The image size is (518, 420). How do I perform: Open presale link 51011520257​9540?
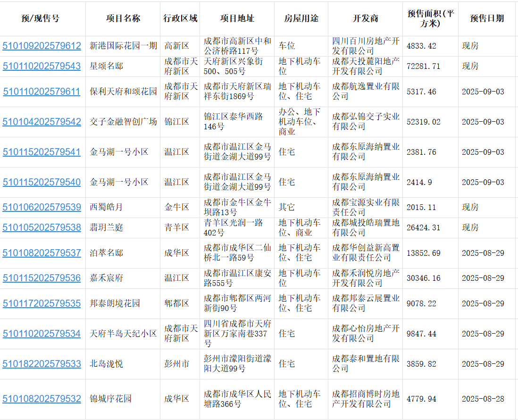point(42,182)
